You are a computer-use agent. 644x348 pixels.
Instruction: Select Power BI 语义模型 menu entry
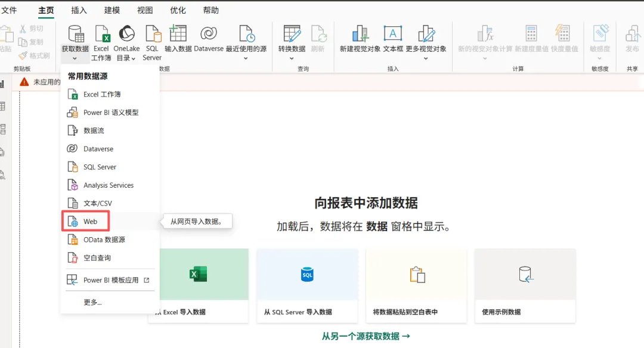(110, 113)
